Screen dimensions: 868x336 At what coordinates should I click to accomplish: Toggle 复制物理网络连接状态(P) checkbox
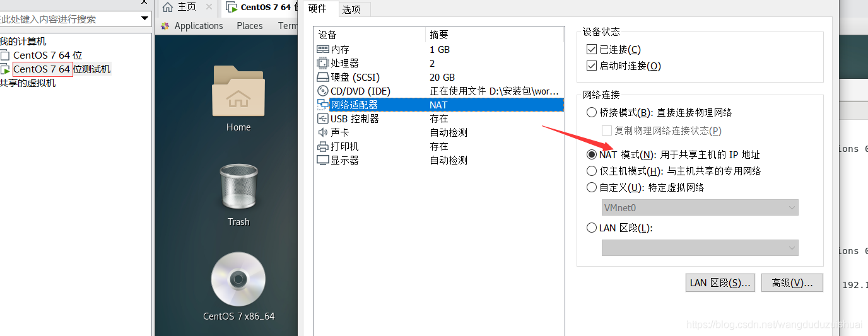(x=607, y=130)
